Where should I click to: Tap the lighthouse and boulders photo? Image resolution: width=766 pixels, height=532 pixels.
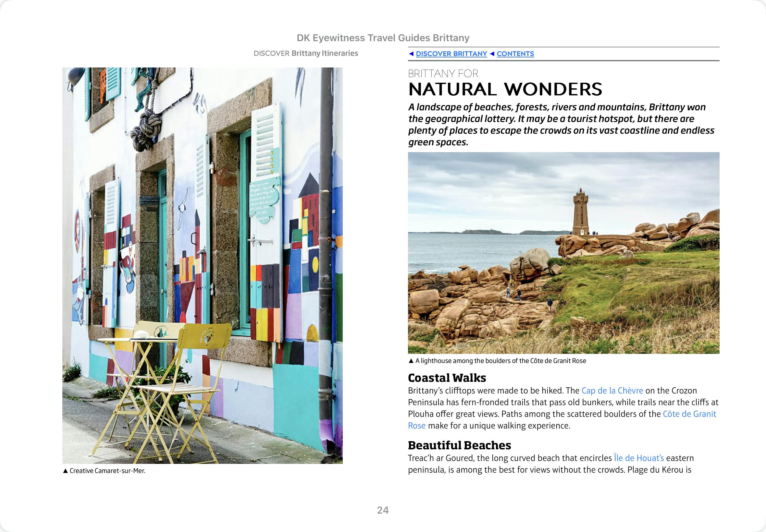[563, 253]
